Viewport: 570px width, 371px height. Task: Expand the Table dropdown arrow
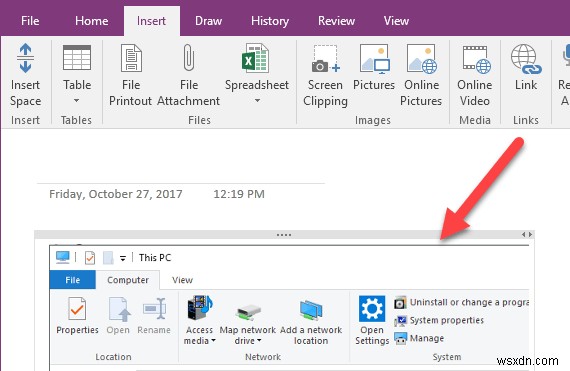click(x=76, y=100)
